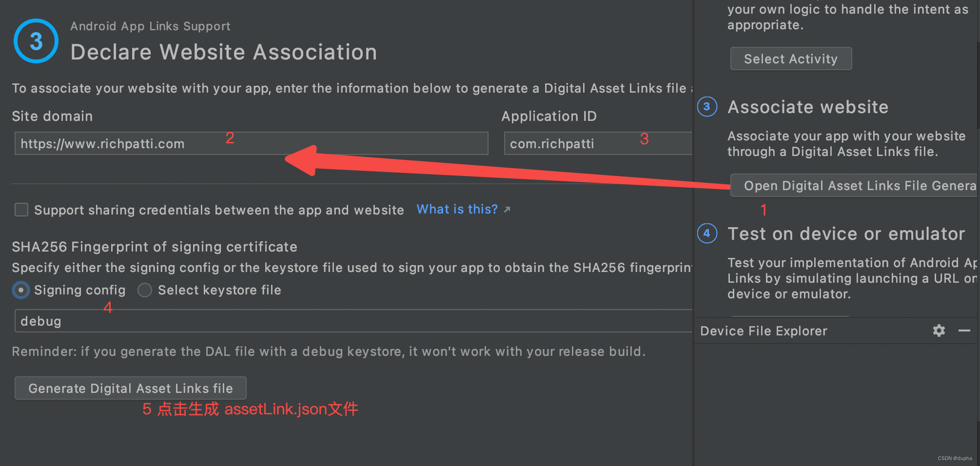Focus the Site domain input field
The width and height of the screenshot is (980, 466).
pos(251,143)
